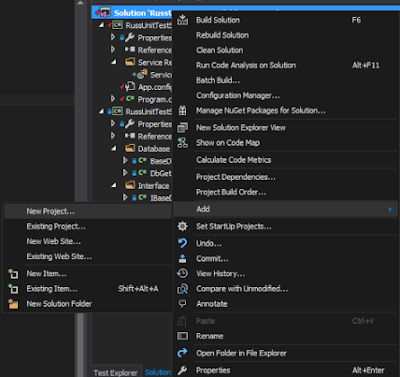The height and width of the screenshot is (377, 400).
Task: Click the Add submenu arrow
Action: (x=390, y=209)
